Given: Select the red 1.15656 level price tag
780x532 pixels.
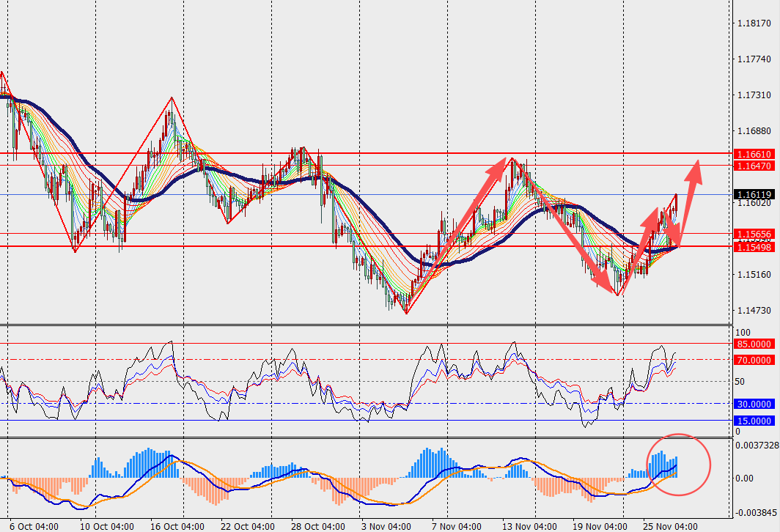Looking at the screenshot, I should [x=754, y=234].
